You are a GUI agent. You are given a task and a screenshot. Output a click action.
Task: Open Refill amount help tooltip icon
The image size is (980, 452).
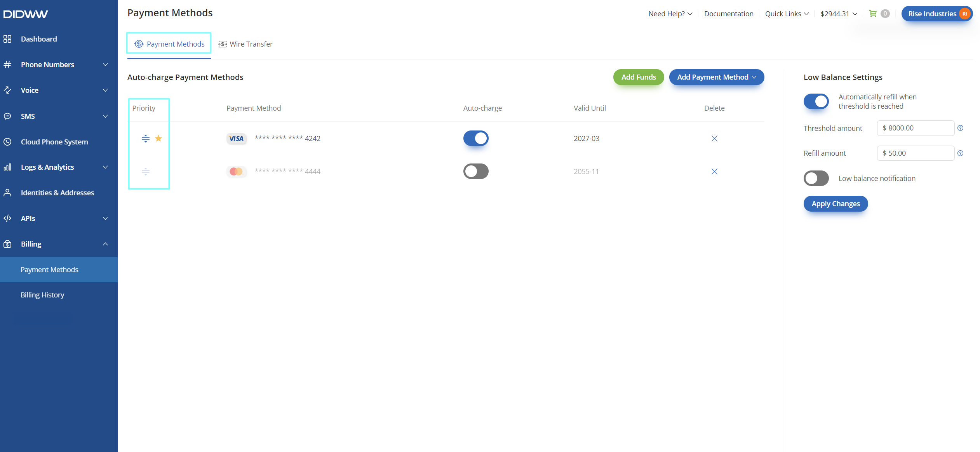click(x=960, y=153)
